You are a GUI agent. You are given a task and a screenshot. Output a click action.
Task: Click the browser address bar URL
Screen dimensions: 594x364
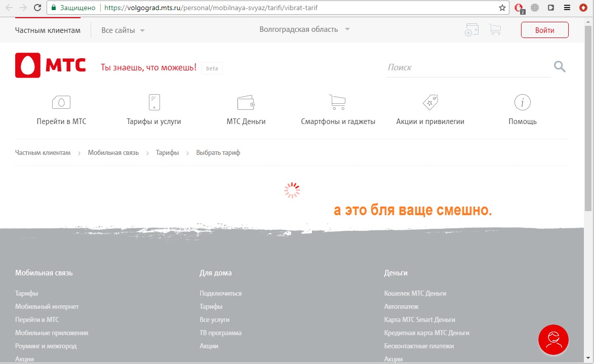pyautogui.click(x=211, y=8)
